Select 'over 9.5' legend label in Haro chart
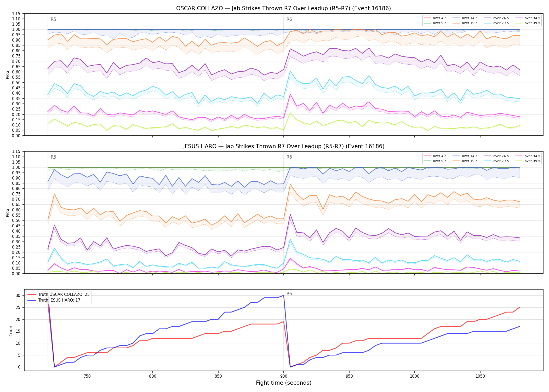This screenshot has width=549, height=392. click(x=439, y=161)
